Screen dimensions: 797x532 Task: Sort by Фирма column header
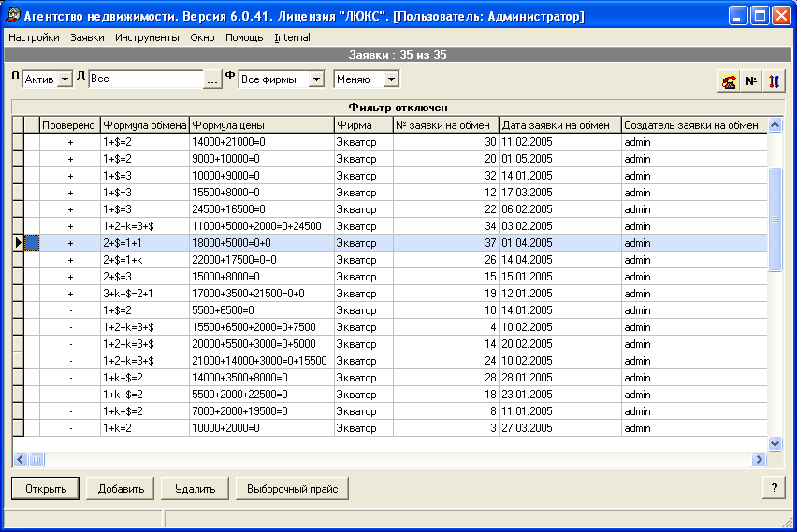[364, 125]
